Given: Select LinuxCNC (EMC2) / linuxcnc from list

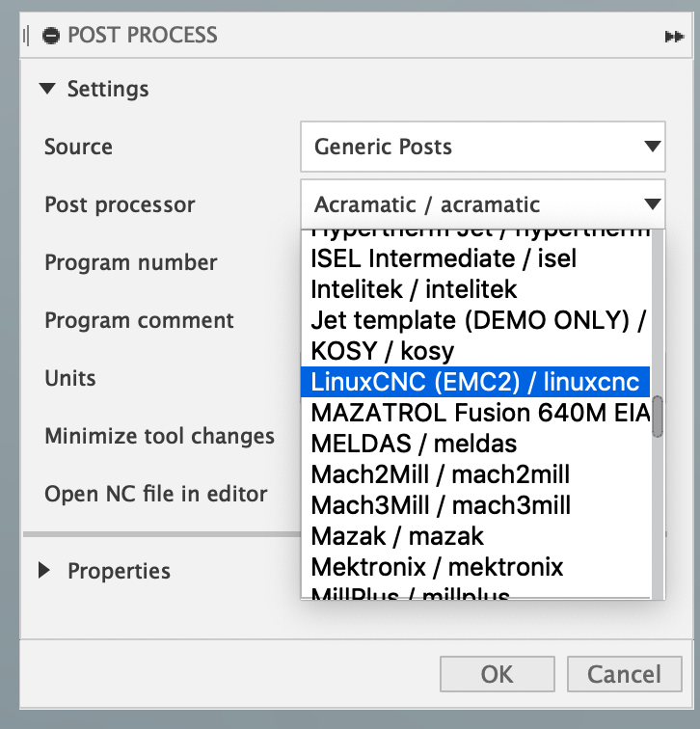Looking at the screenshot, I should 475,382.
